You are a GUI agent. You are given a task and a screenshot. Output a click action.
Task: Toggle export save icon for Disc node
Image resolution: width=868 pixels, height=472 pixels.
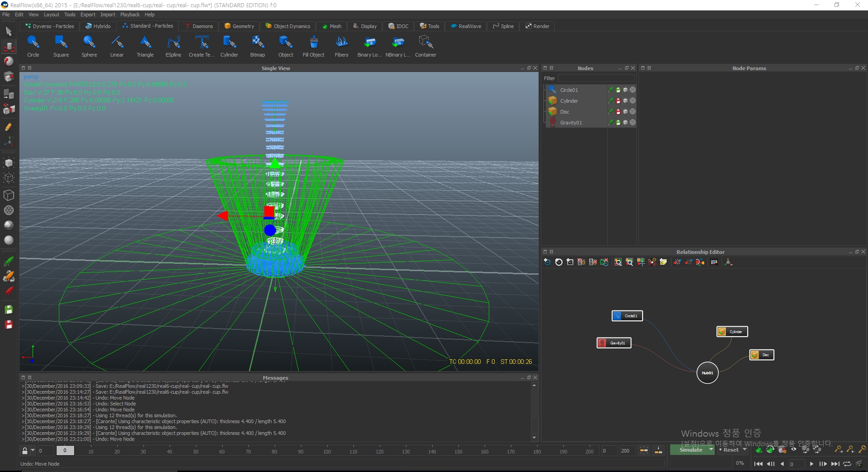tap(618, 112)
